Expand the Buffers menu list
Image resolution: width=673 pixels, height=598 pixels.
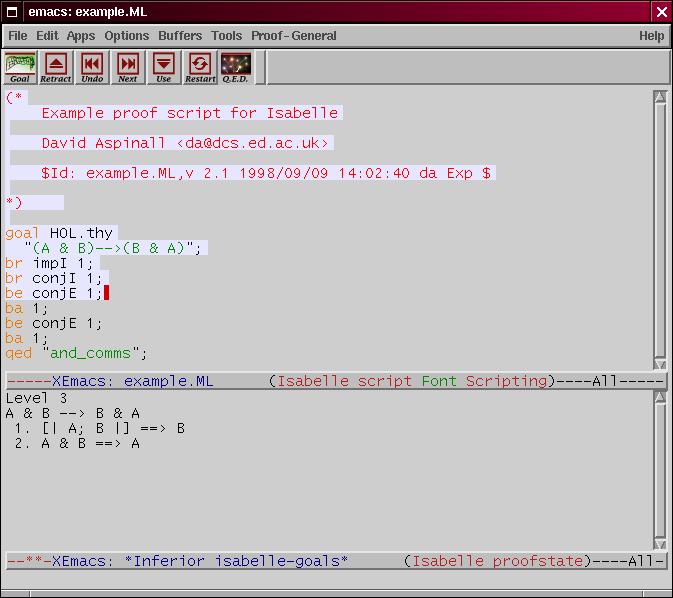coord(180,36)
